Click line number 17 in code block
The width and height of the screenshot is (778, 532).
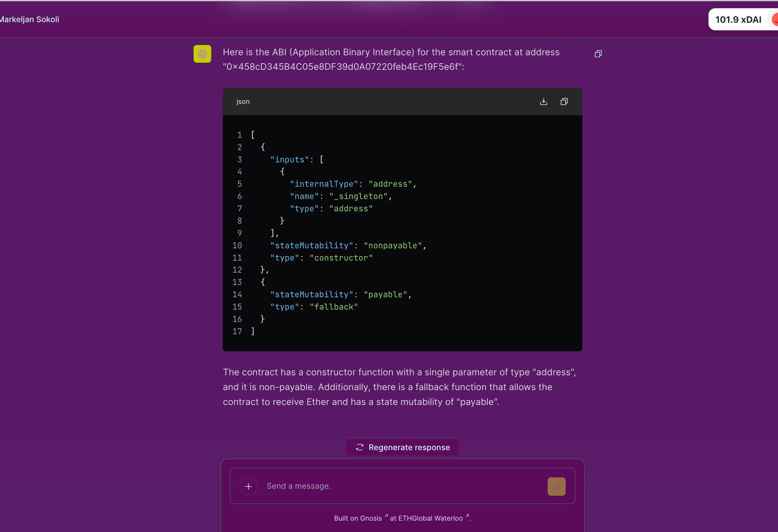[x=237, y=332]
